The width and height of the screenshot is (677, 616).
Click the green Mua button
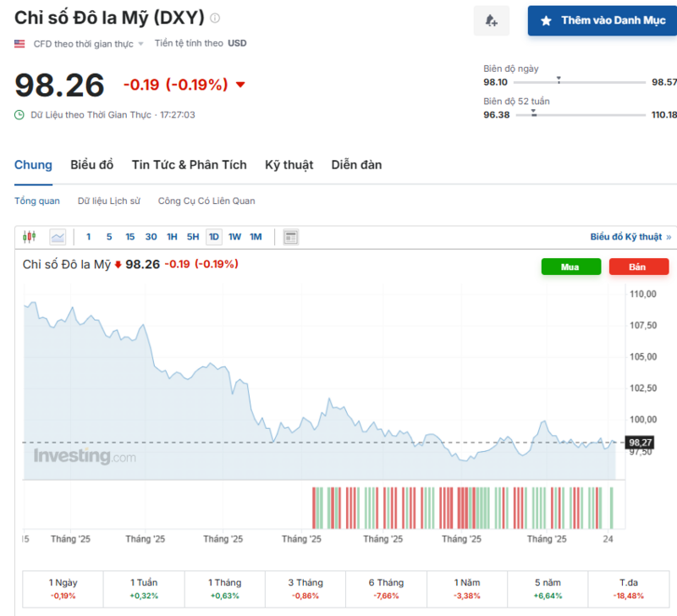(x=570, y=267)
